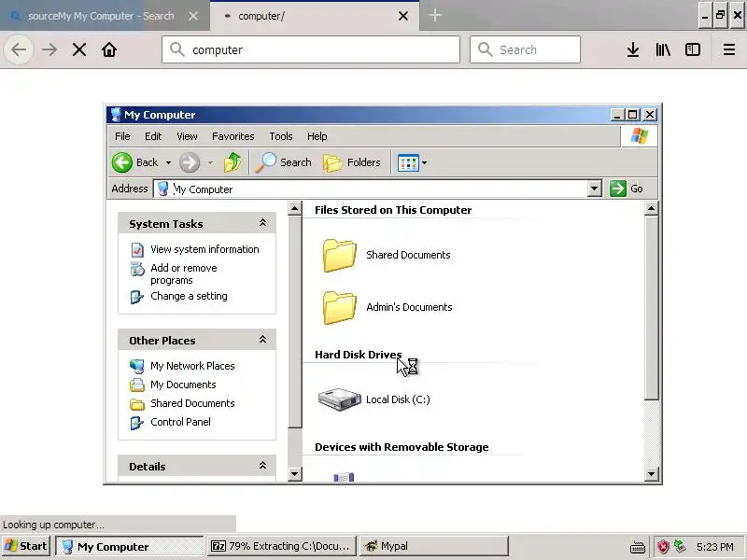Viewport: 747px width, 560px height.
Task: Open the Tools menu
Action: 281,136
